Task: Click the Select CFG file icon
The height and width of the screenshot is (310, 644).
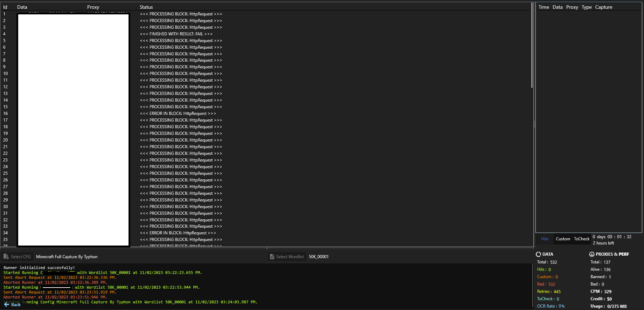Action: click(6, 257)
